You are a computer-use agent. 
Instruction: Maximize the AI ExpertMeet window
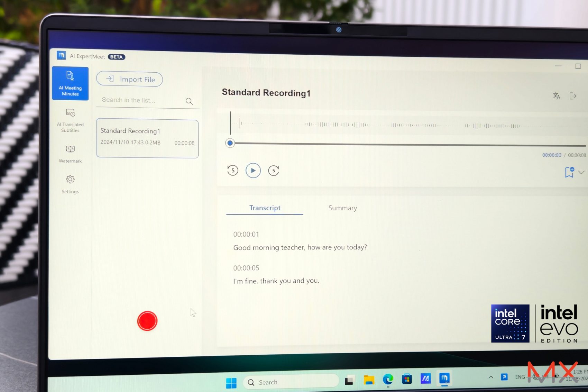578,66
